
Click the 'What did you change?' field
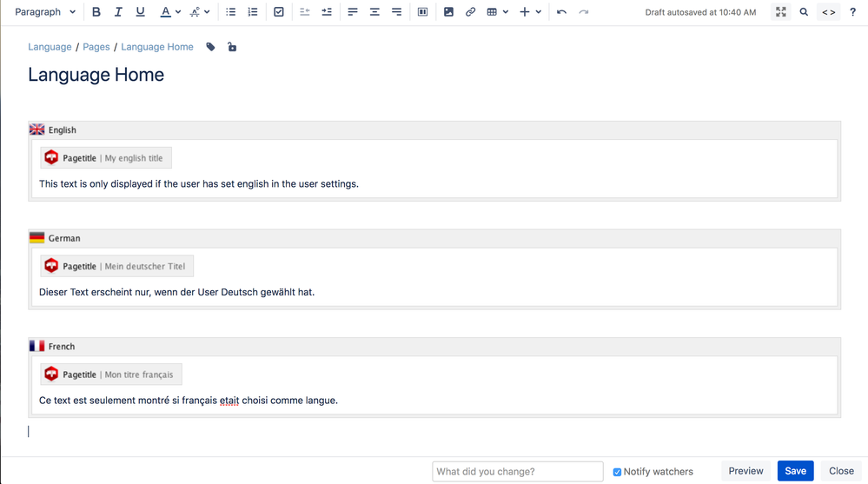click(x=518, y=471)
